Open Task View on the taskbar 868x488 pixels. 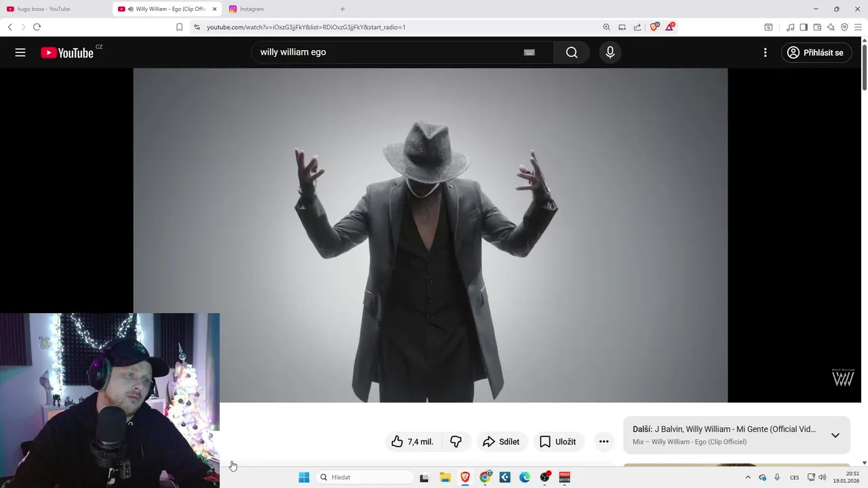tap(425, 477)
